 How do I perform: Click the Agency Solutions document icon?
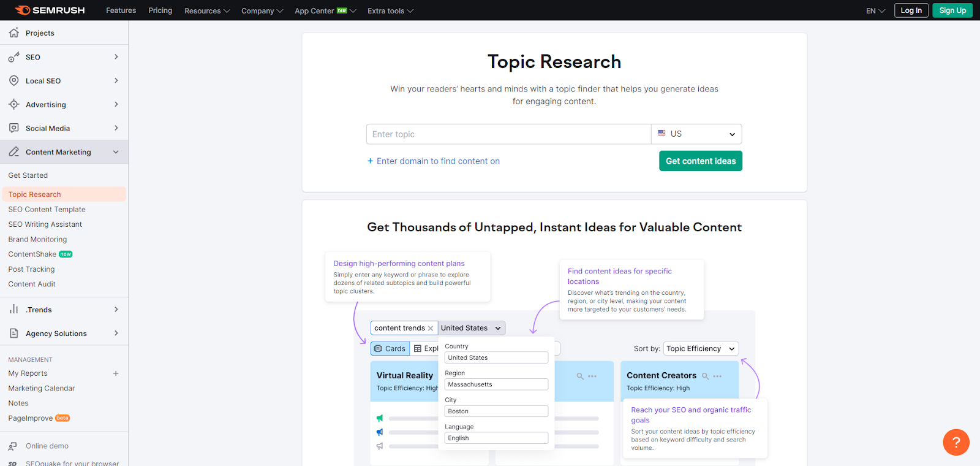coord(14,333)
